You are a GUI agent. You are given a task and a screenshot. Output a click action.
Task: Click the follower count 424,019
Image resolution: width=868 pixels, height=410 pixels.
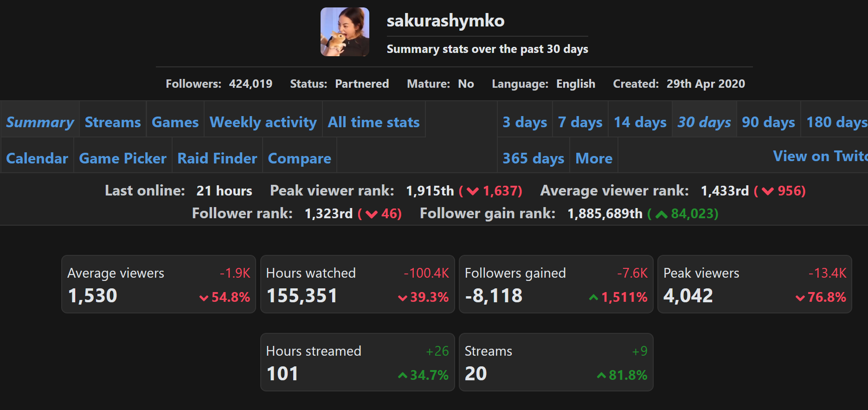[251, 84]
